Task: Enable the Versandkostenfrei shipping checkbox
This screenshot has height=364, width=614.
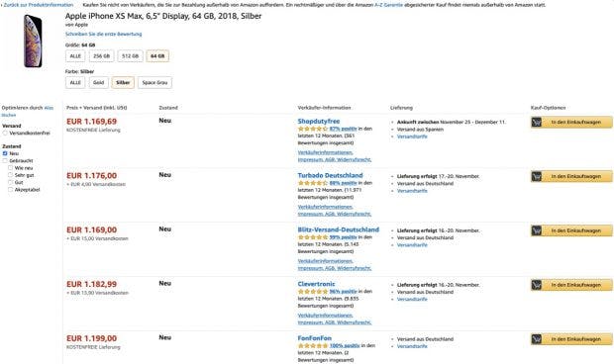Action: [5, 133]
